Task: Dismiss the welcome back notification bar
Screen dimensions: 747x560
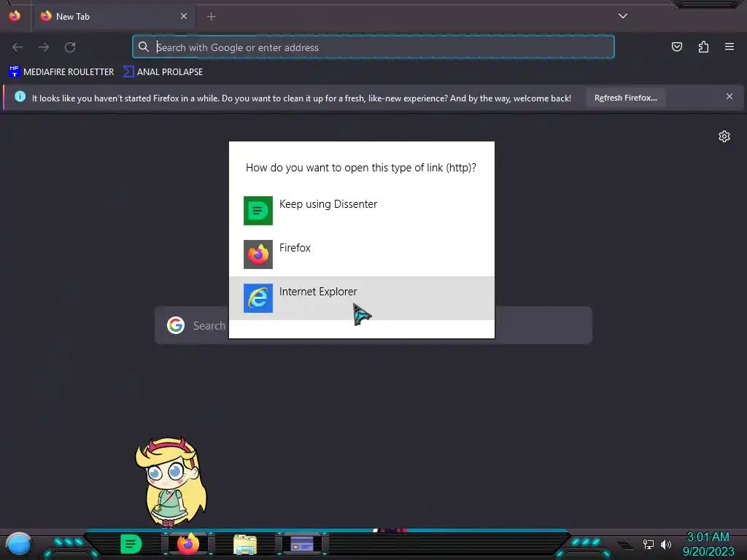Action: pyautogui.click(x=729, y=97)
